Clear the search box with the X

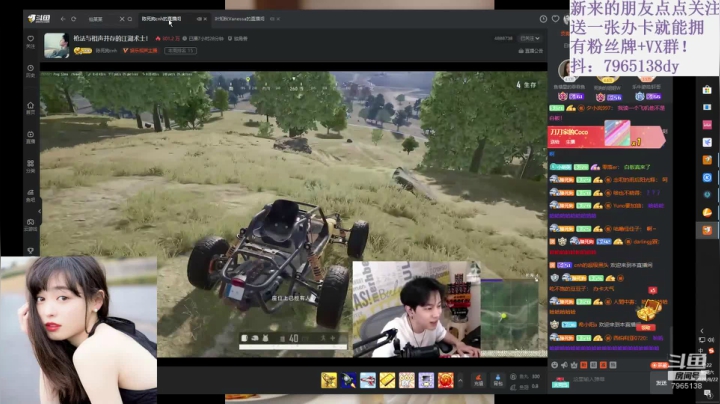[122, 19]
